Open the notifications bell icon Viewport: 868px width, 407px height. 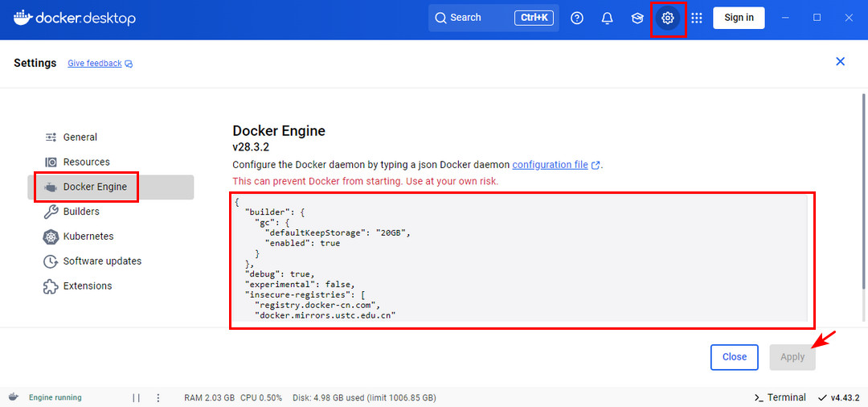point(608,18)
